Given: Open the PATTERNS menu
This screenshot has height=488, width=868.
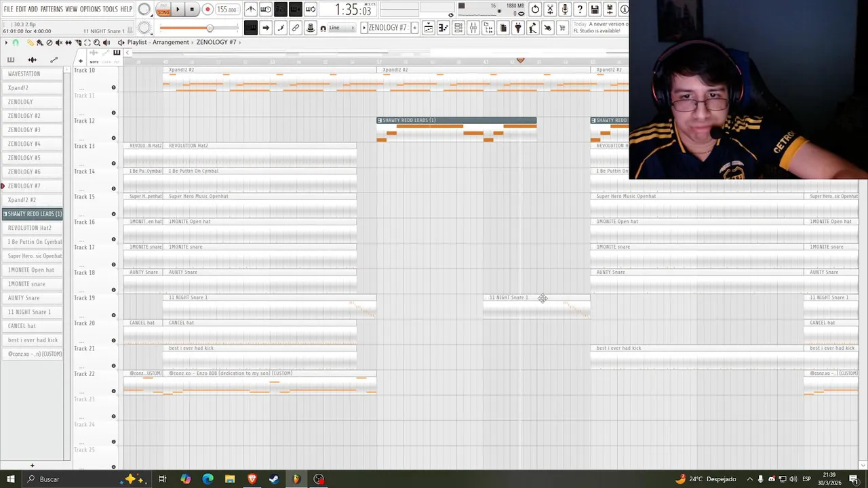Looking at the screenshot, I should (52, 9).
